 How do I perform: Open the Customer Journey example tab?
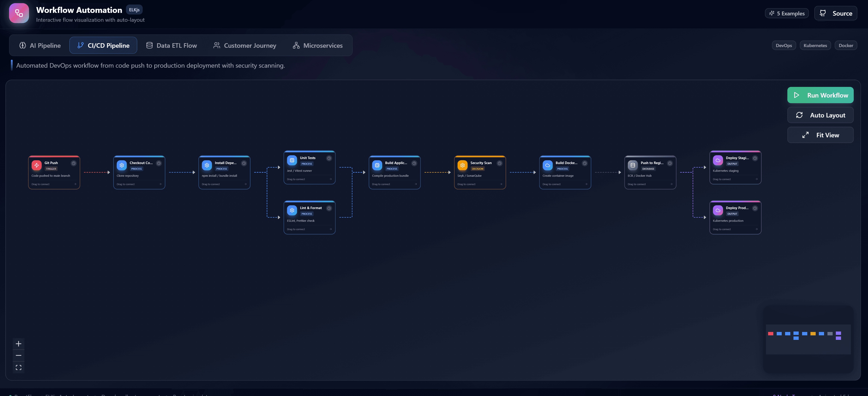[x=245, y=45]
